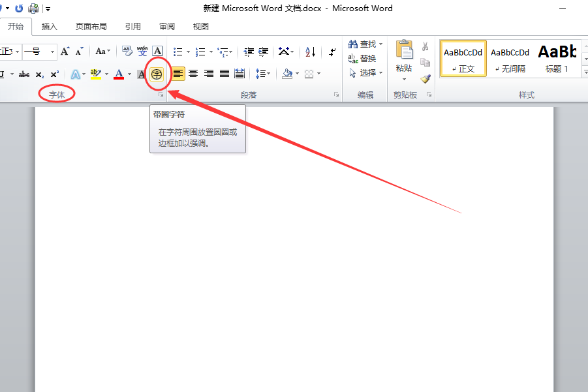Click the Borders icon

coord(309,74)
